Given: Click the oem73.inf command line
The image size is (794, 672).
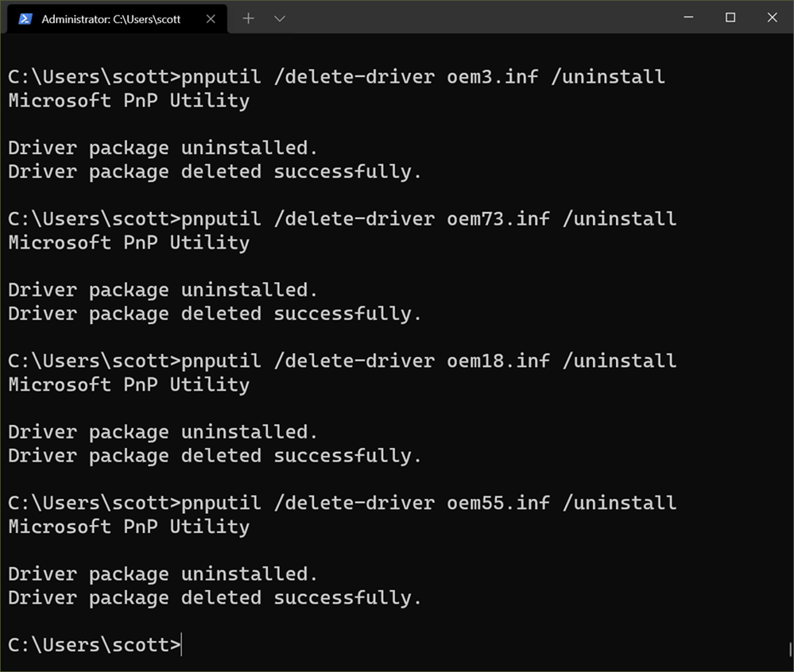Looking at the screenshot, I should [x=342, y=218].
